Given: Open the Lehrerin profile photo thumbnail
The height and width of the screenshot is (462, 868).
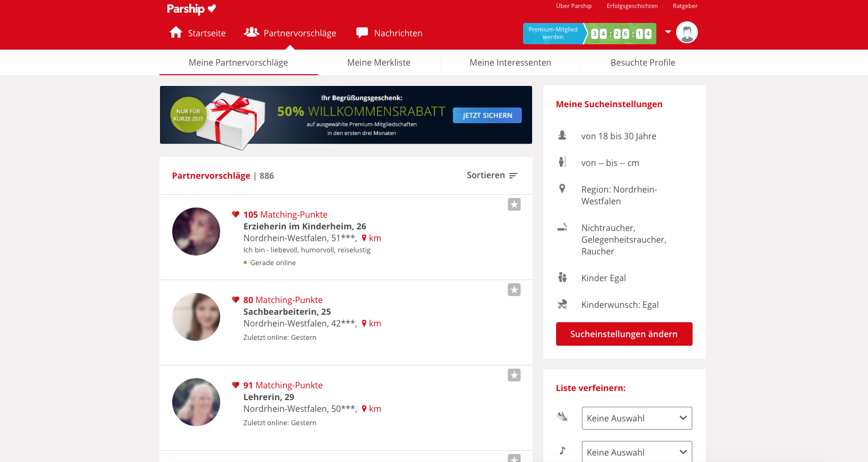Looking at the screenshot, I should pyautogui.click(x=196, y=402).
